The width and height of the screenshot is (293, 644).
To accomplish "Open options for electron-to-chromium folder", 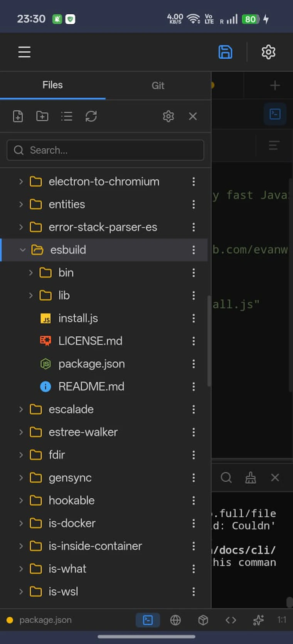I will click(194, 182).
